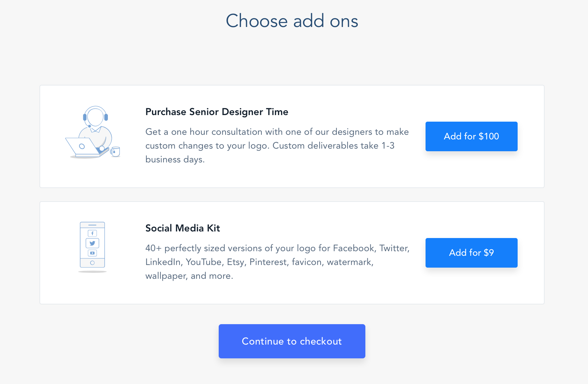Click the Add for $100 button
Viewport: 588px width, 384px height.
pyautogui.click(x=471, y=136)
